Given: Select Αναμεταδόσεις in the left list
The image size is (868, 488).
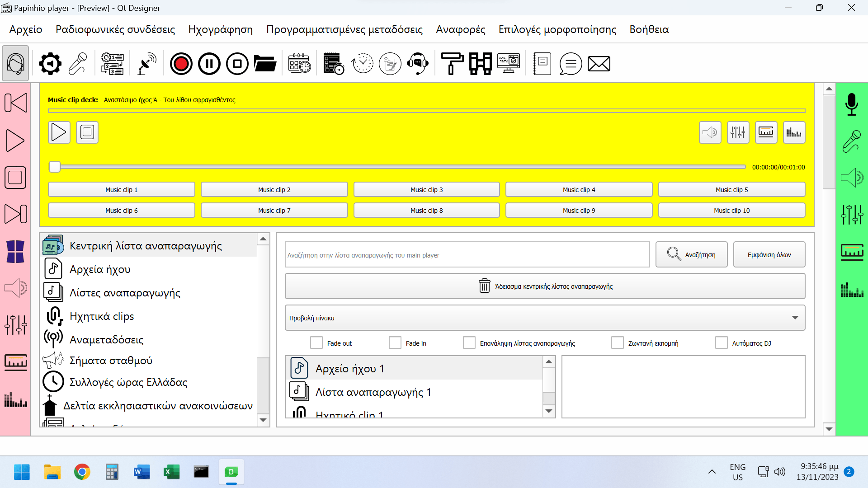Looking at the screenshot, I should [x=106, y=340].
